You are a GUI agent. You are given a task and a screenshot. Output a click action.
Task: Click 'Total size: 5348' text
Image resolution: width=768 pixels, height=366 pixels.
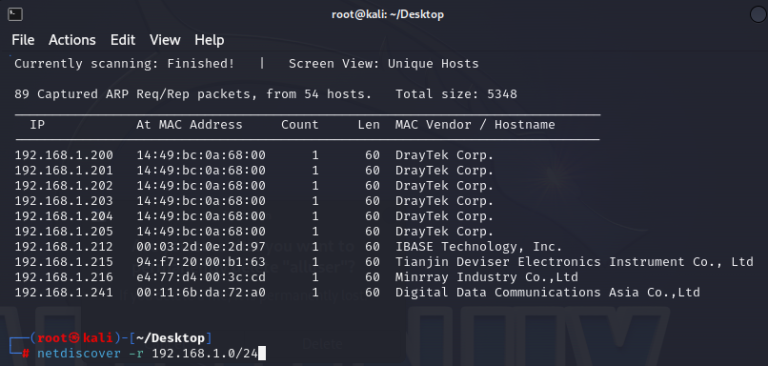pyautogui.click(x=456, y=94)
